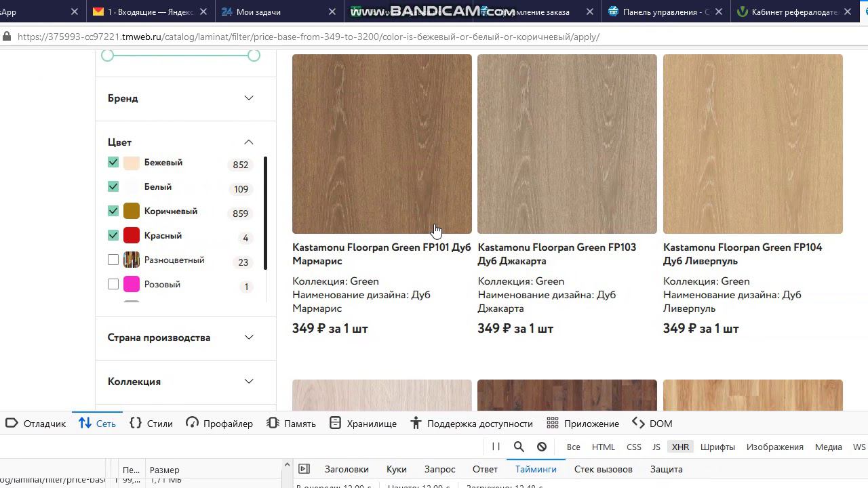Expand the Коллекция filter section
Viewport: 868px width, 488px height.
click(x=181, y=382)
